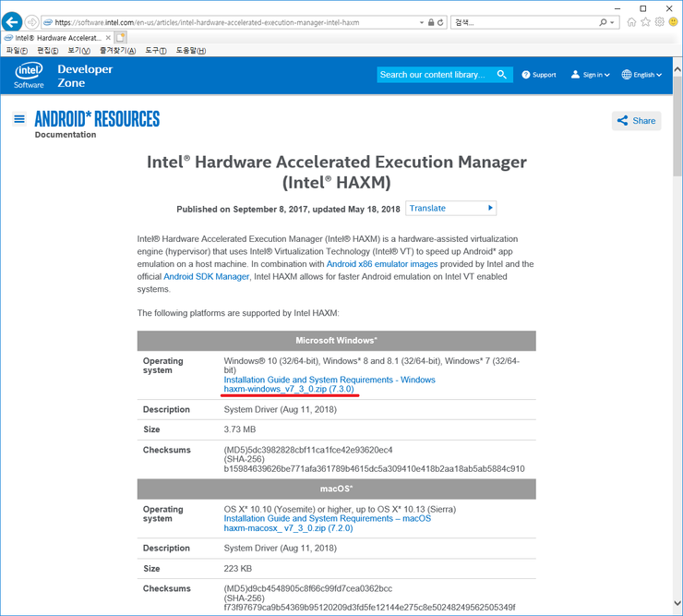Open the browser settings gear icon
The height and width of the screenshot is (616, 683).
coord(659,21)
